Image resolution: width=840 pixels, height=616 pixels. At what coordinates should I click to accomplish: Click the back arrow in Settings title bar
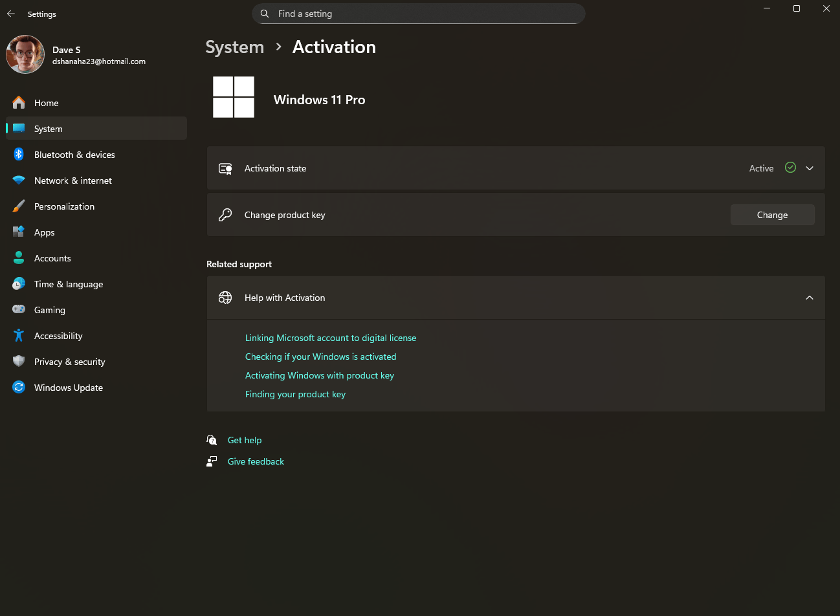(11, 14)
